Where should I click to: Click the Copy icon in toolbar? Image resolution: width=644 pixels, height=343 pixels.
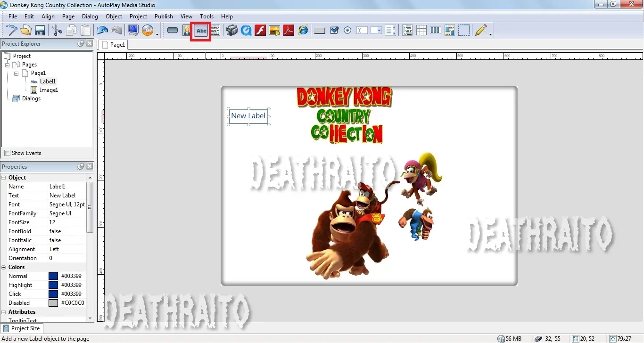(71, 31)
